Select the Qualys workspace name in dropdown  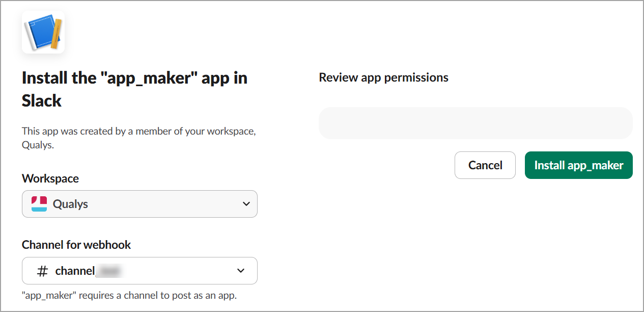point(70,204)
